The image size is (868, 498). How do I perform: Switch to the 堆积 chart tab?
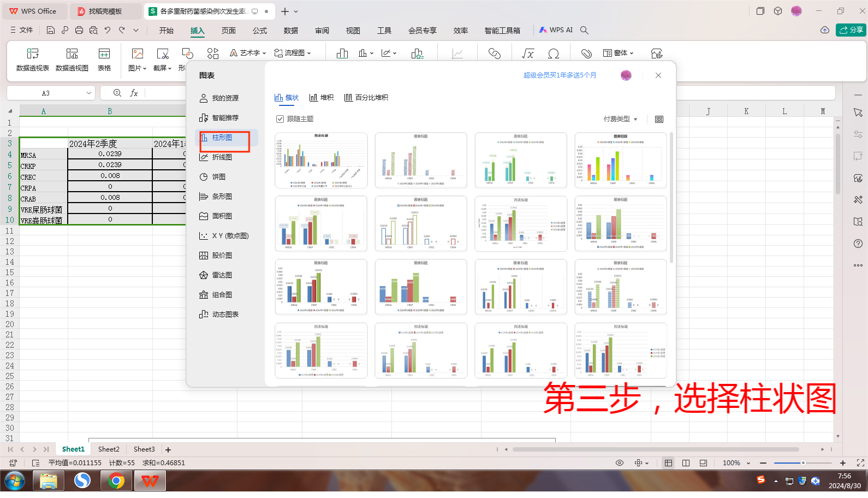point(322,98)
